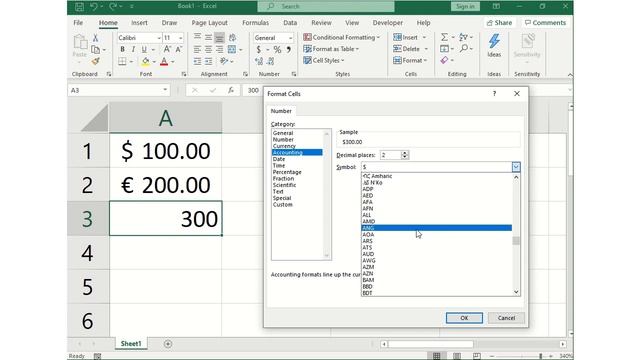Click the Format Cells help button
Viewport: 640px width, 360px height.
(494, 94)
